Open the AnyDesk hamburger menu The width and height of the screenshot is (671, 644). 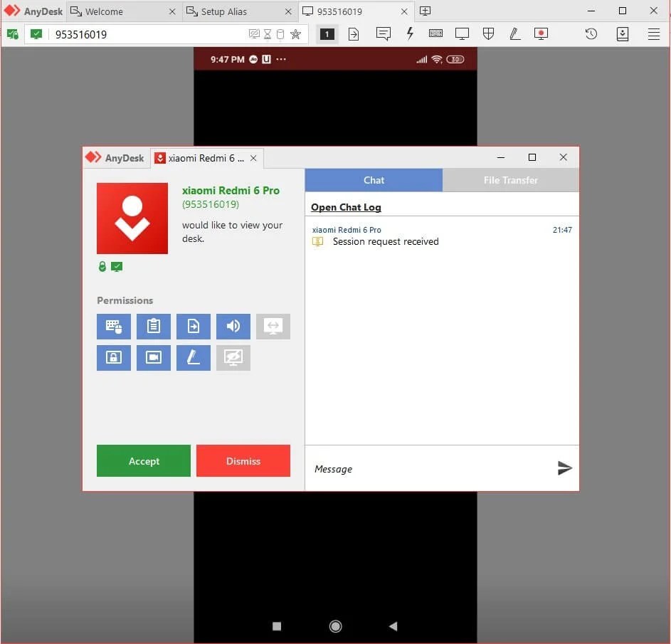pyautogui.click(x=654, y=33)
